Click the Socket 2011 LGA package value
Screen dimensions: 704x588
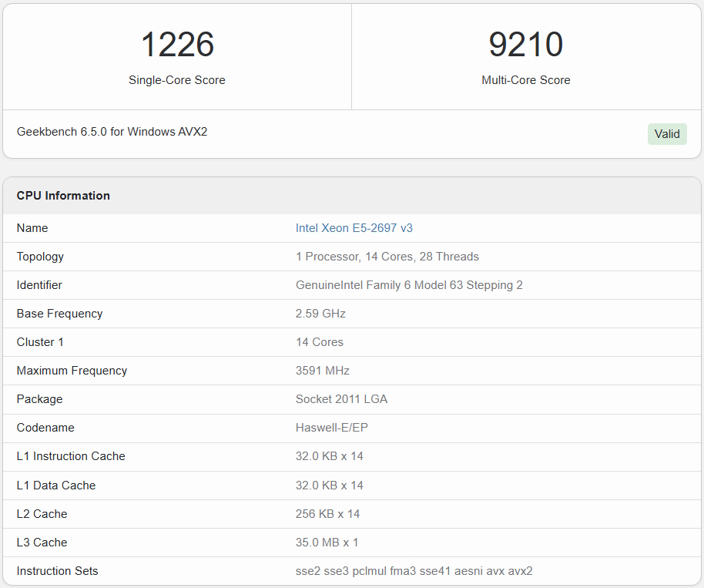coord(341,399)
